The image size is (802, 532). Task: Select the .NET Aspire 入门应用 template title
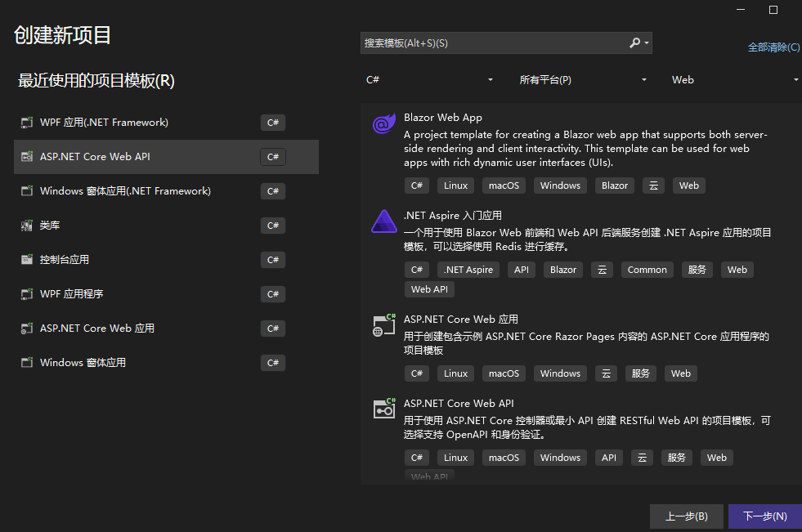click(x=453, y=216)
